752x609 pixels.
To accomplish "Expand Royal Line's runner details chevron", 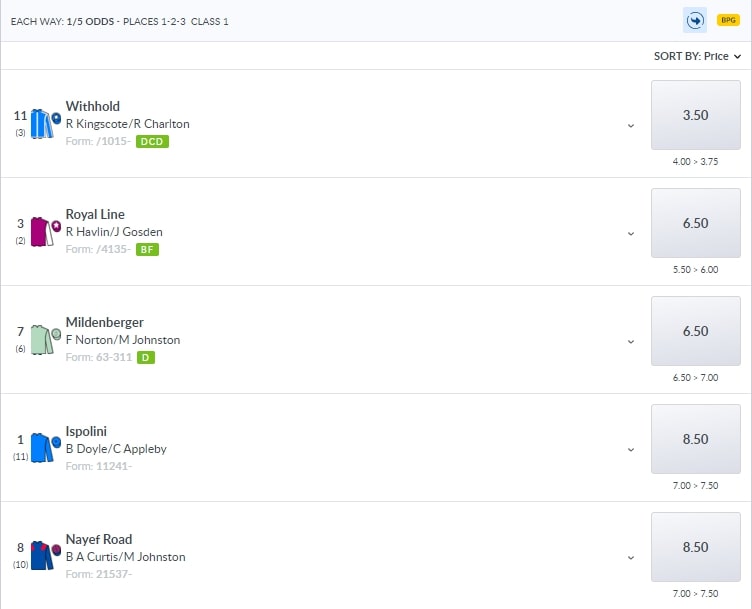I will (x=631, y=233).
